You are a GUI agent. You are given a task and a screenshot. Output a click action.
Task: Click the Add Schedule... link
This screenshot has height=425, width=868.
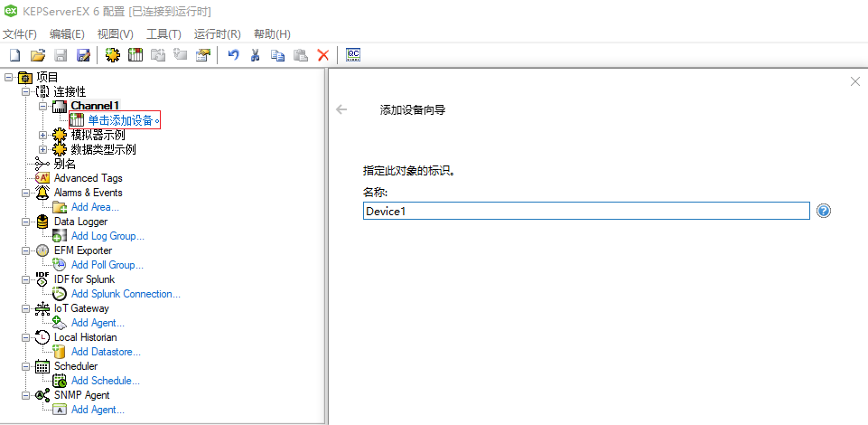105,381
